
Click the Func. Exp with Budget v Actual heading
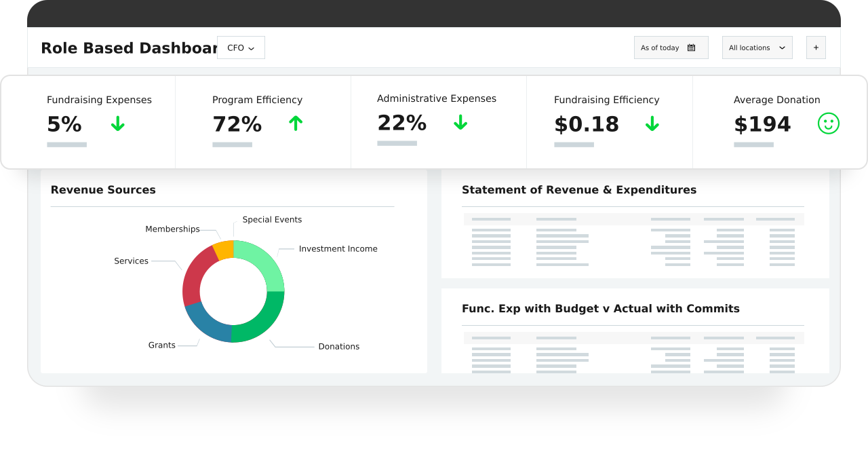[600, 309]
